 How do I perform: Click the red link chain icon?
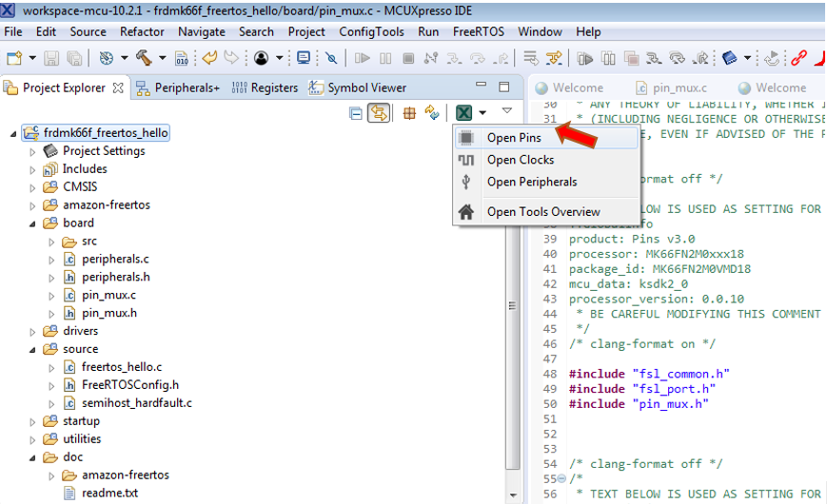tap(799, 57)
